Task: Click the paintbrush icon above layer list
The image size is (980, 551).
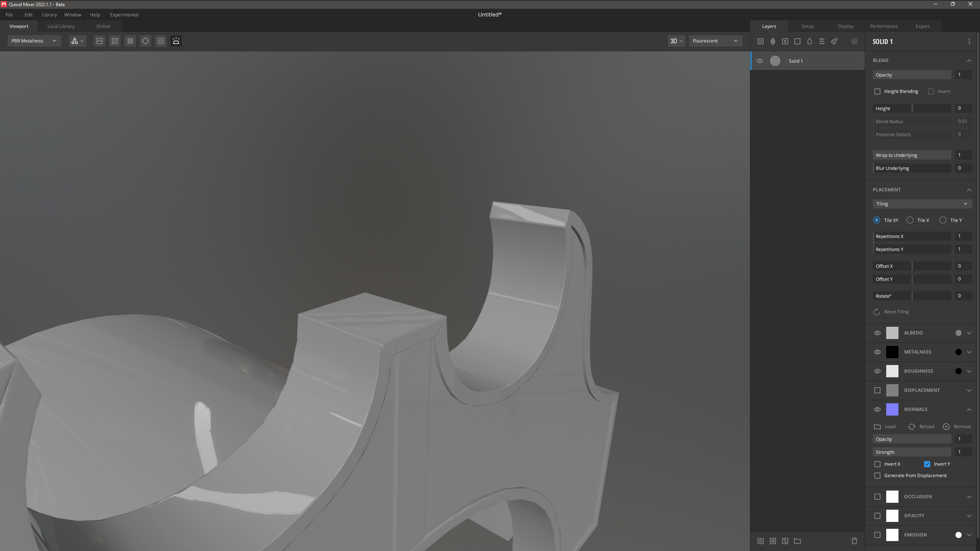Action: [x=834, y=41]
